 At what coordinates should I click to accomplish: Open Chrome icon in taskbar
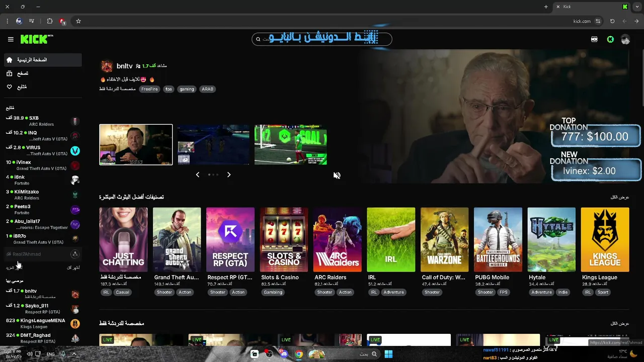tap(299, 354)
